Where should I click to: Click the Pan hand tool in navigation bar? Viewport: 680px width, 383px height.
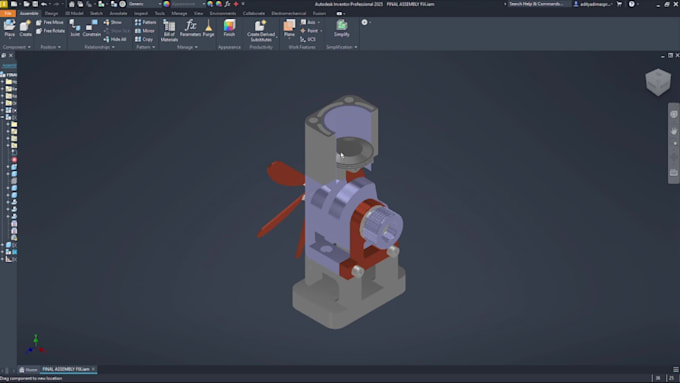674,131
